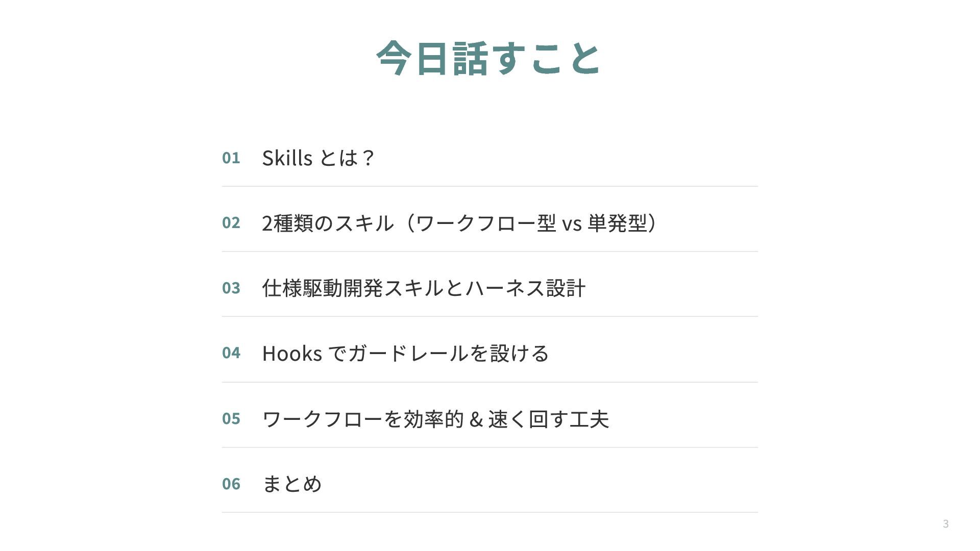Click the word Skills in item 01
This screenshot has height=551, width=980.
tap(287, 158)
